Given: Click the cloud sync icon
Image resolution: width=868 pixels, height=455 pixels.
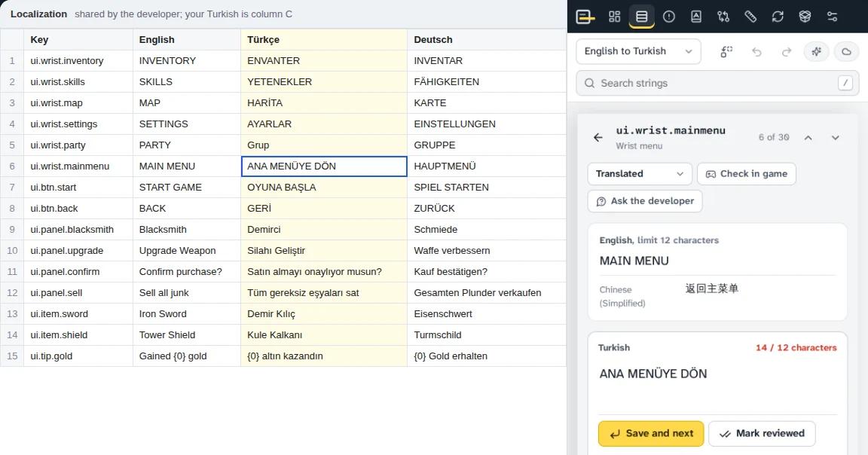Looking at the screenshot, I should point(846,51).
